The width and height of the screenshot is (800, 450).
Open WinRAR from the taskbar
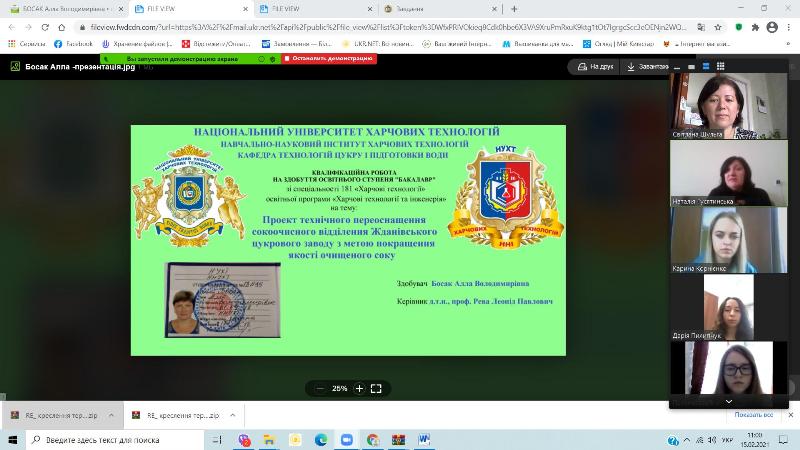398,440
